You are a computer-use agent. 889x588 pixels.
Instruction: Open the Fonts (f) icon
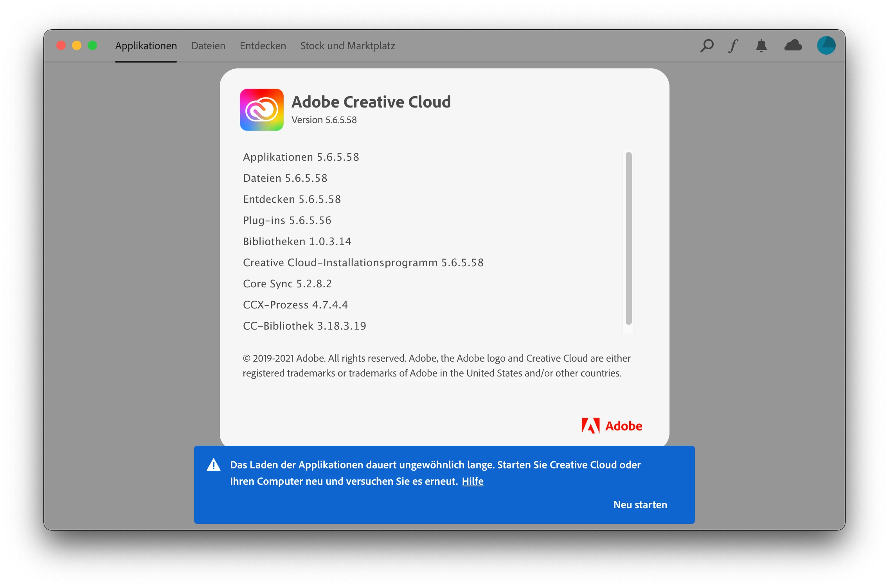click(733, 46)
